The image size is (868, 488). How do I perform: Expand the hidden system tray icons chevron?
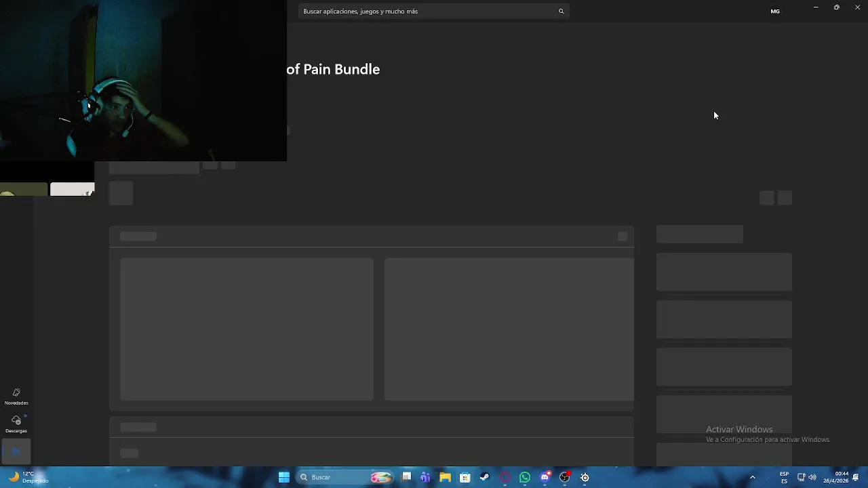(x=752, y=477)
